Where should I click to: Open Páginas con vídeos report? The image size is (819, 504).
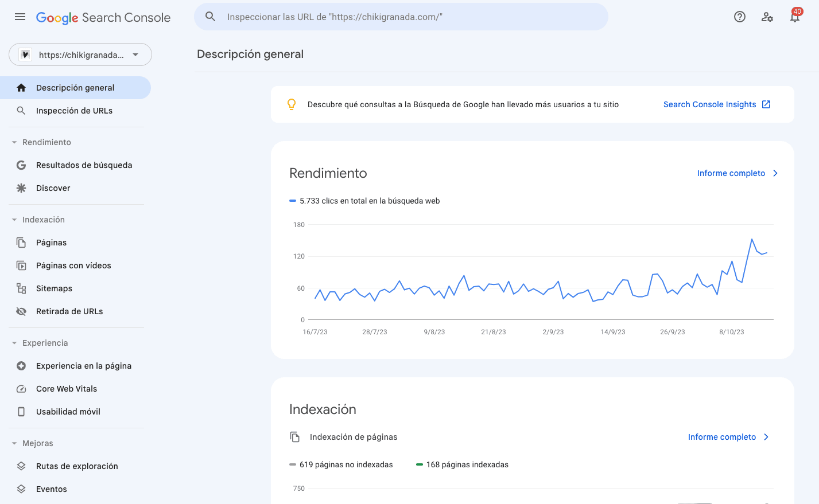pyautogui.click(x=73, y=265)
